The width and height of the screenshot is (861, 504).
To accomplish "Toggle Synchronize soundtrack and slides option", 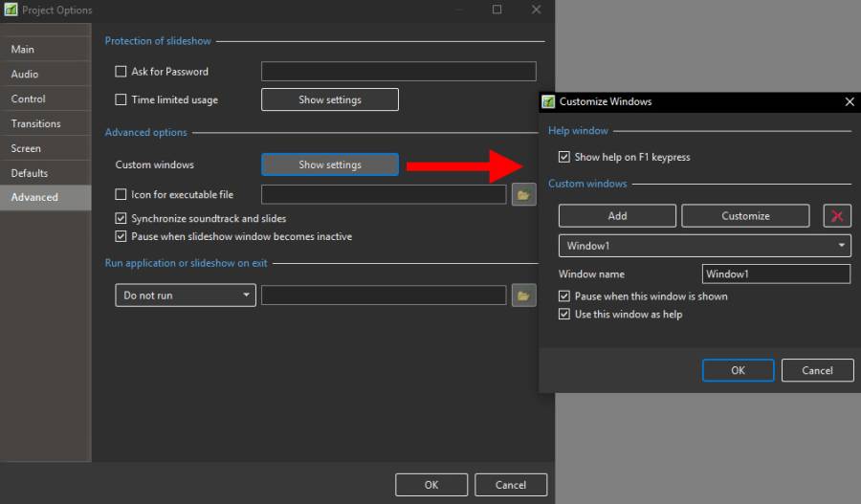I will pos(121,219).
